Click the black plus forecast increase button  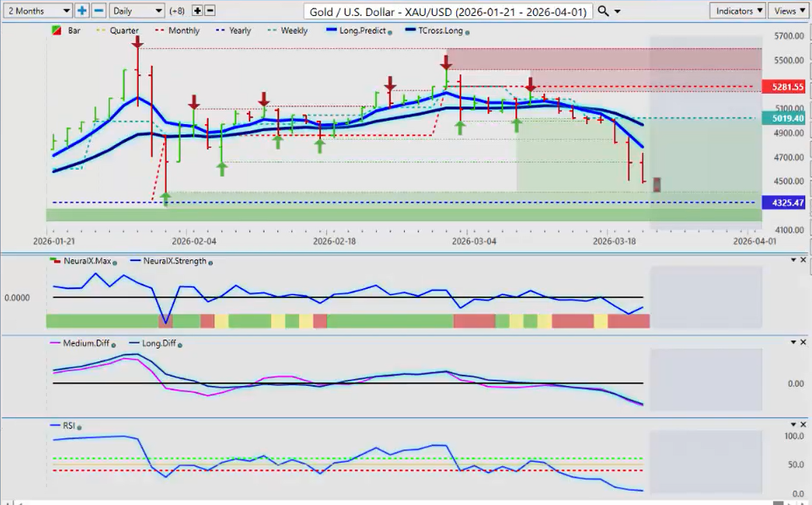(198, 11)
